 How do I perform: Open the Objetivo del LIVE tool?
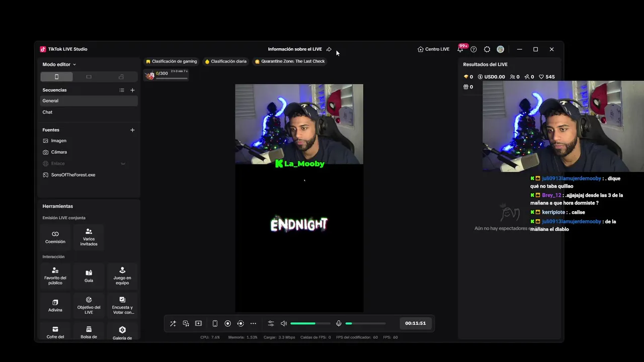point(89,305)
